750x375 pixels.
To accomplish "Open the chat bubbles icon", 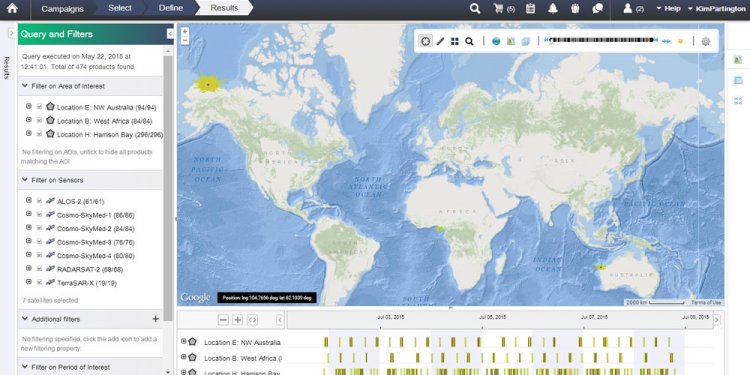I will pyautogui.click(x=597, y=9).
